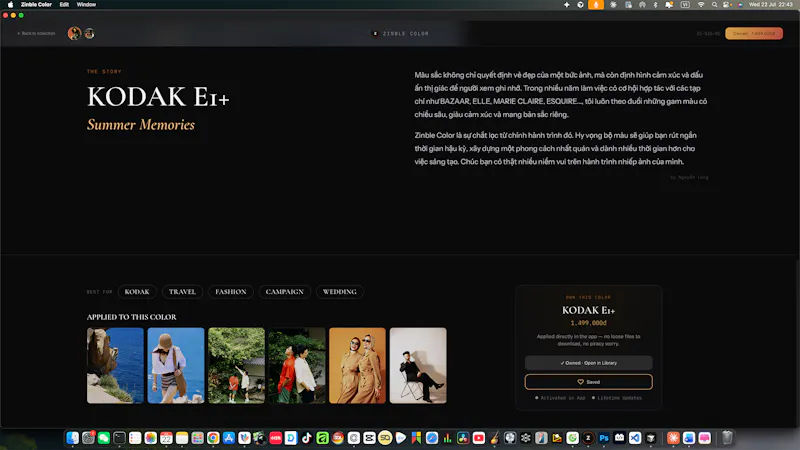This screenshot has height=450, width=800.
Task: Click the Zinble Color logo in header
Action: pos(401,34)
